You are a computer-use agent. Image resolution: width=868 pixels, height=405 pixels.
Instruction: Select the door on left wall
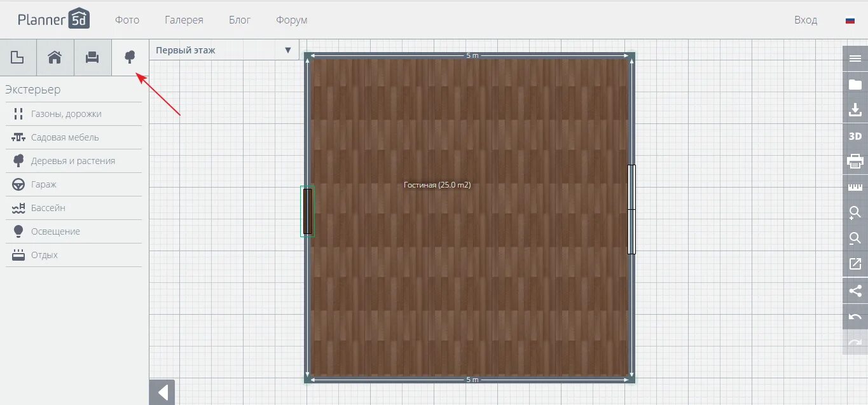[x=307, y=211]
